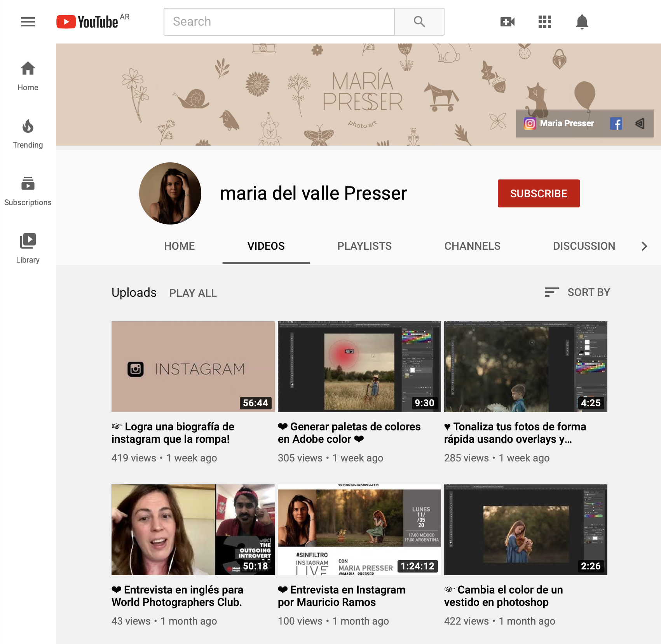This screenshot has height=644, width=661.
Task: Click PLAY ALL for uploads
Action: [193, 293]
